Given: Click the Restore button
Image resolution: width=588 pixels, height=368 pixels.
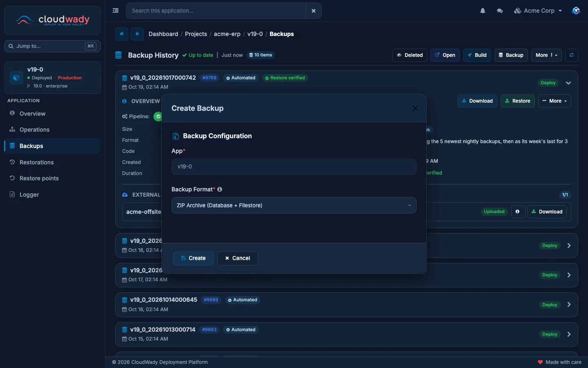Looking at the screenshot, I should (x=518, y=101).
